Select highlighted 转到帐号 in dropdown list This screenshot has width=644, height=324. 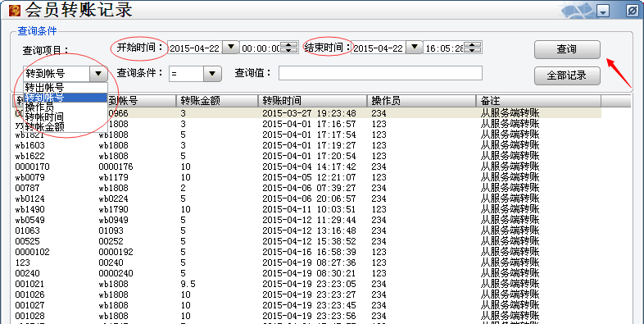click(66, 98)
